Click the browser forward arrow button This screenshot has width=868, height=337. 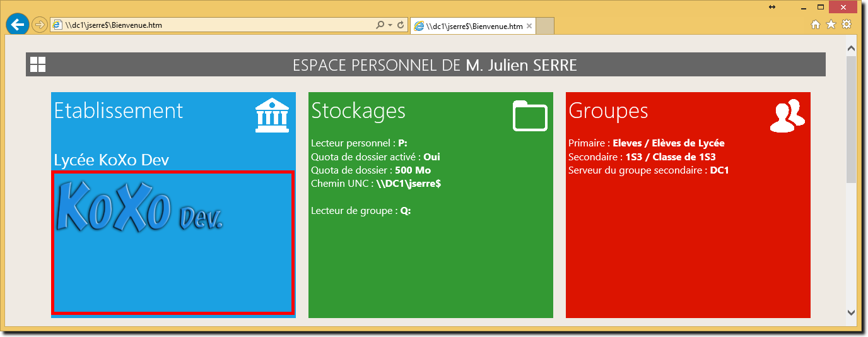tap(39, 25)
